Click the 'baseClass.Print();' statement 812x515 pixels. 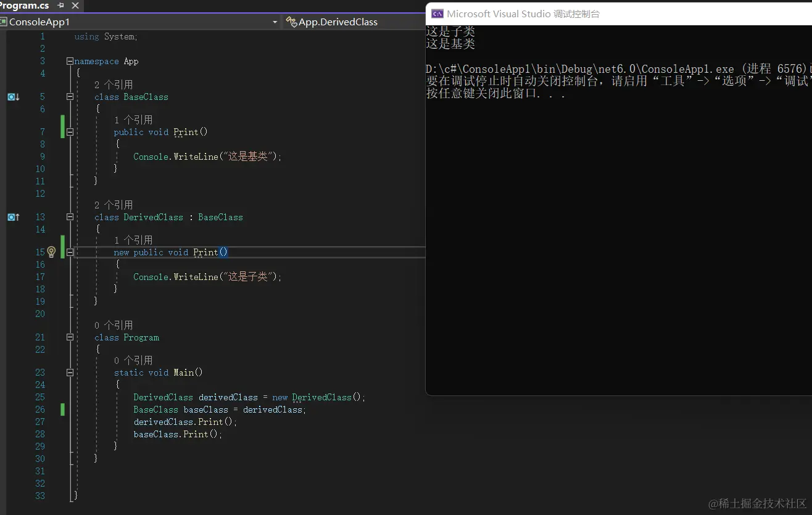point(178,434)
